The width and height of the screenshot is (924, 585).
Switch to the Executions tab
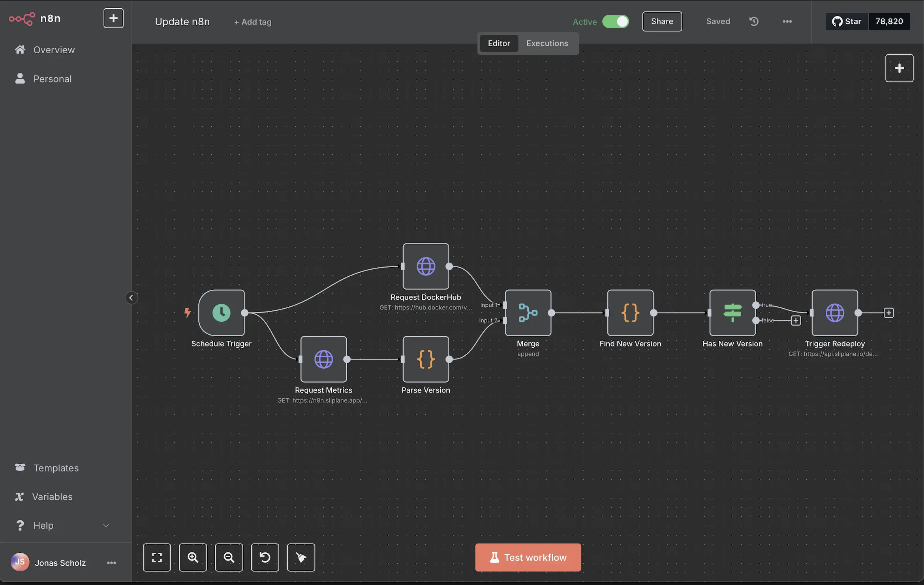(x=547, y=43)
